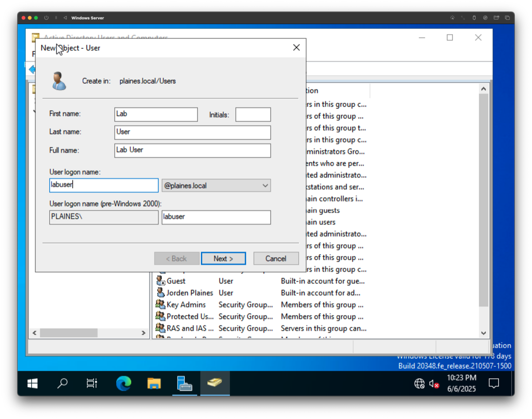Click the list's vertical scrollbar up arrow
Image resolution: width=532 pixels, height=419 pixels.
click(x=484, y=89)
